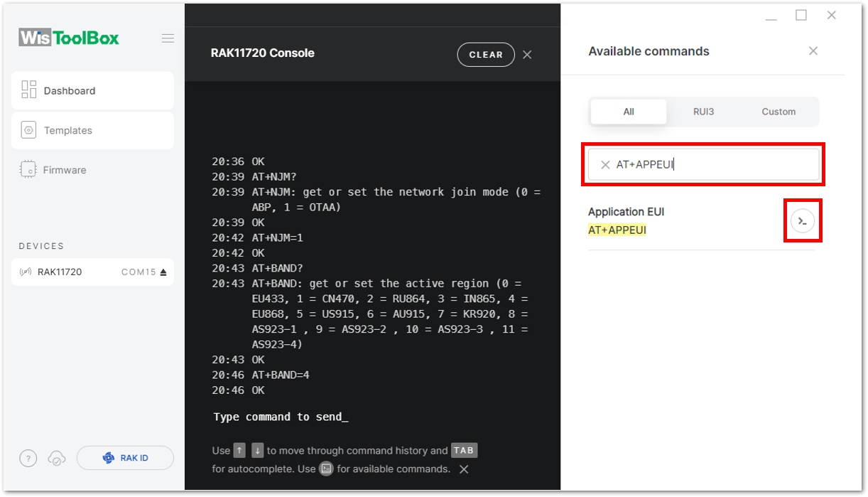The image size is (868, 497).
Task: Click the WisToolBox logo
Action: tap(69, 38)
